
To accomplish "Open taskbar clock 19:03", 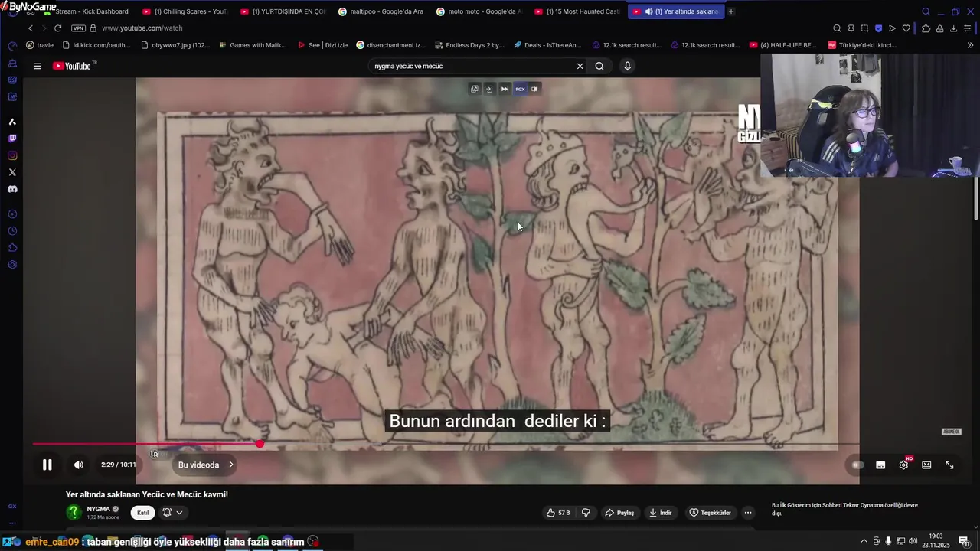I will point(935,541).
